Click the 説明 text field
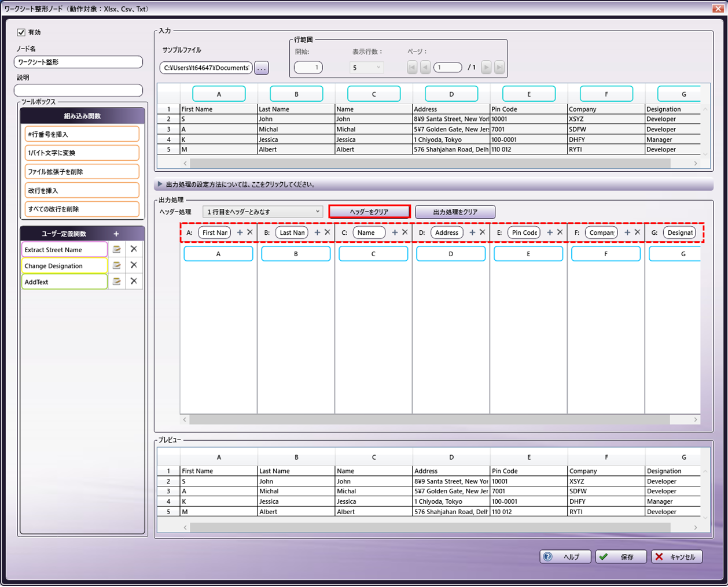 click(78, 90)
